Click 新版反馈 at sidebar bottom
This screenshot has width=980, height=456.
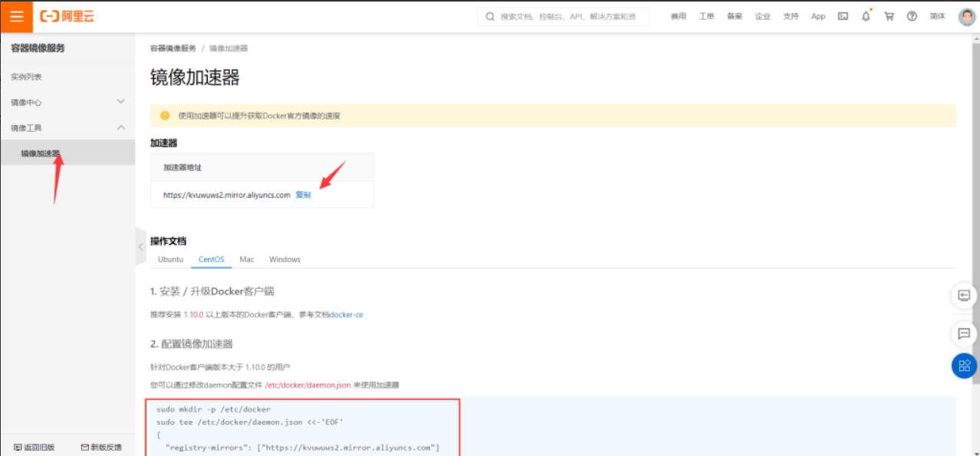point(101,447)
